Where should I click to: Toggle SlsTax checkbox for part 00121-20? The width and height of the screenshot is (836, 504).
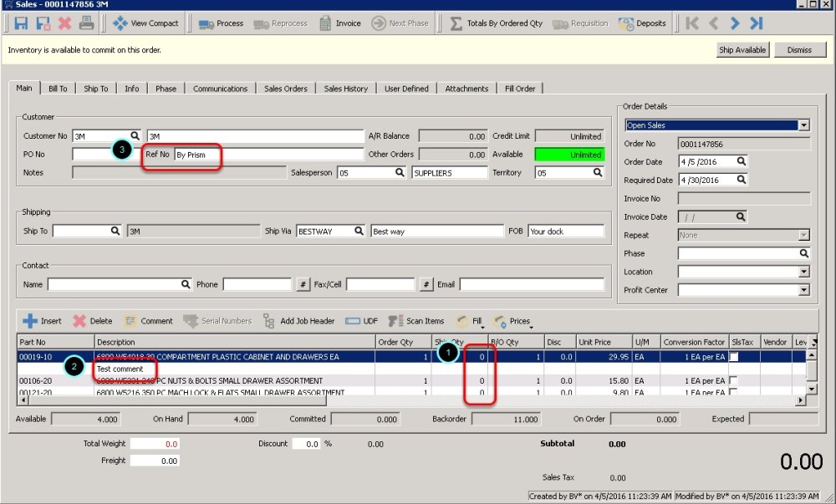coord(734,392)
